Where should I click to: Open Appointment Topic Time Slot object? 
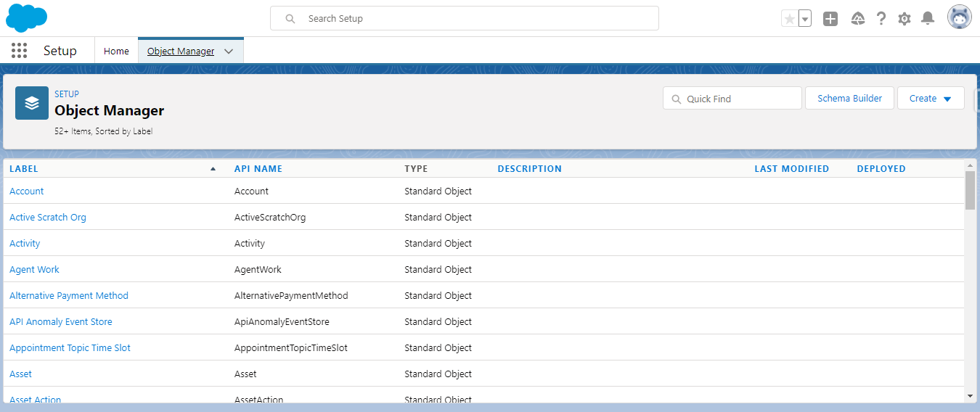click(x=70, y=347)
